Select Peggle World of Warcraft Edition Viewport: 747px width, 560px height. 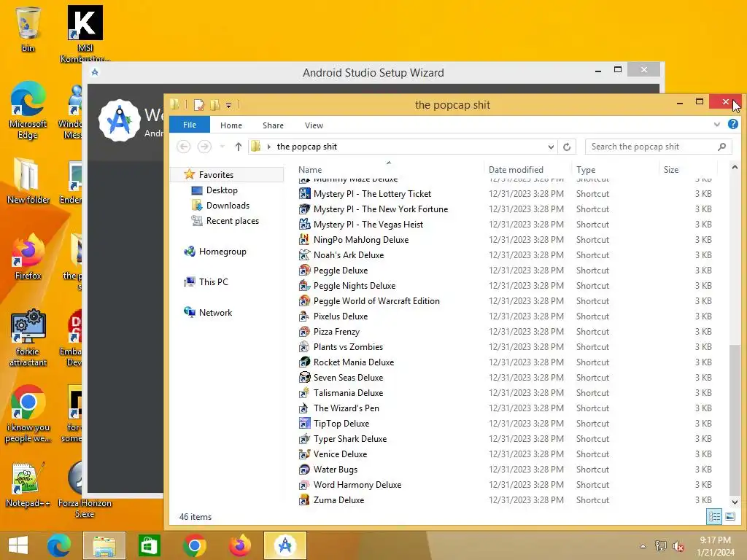coord(376,301)
